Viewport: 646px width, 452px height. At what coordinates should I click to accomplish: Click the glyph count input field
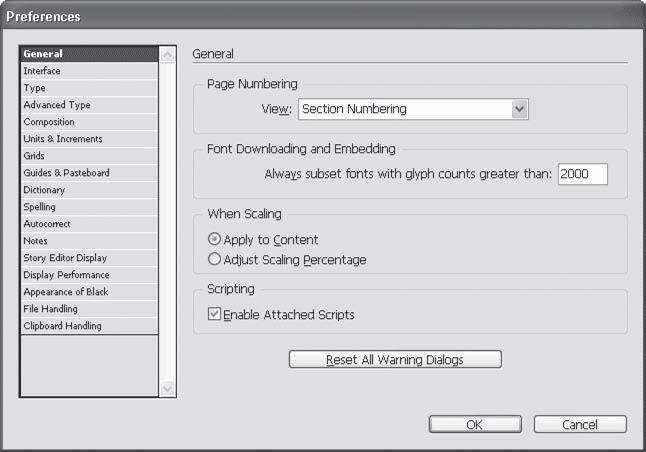click(582, 174)
